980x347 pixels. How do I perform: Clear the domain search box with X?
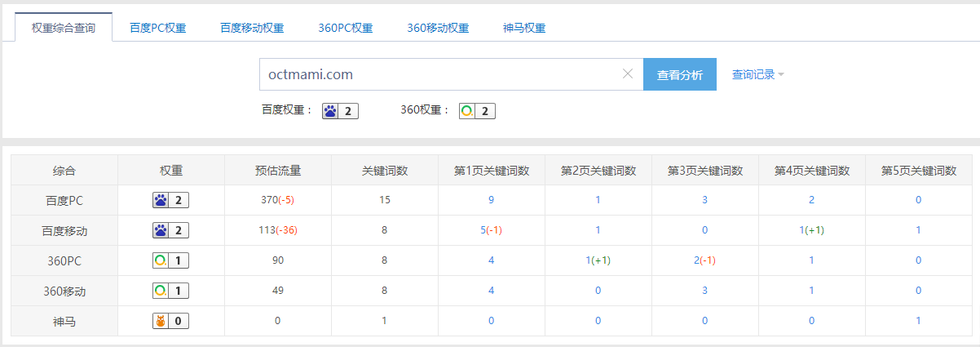pos(628,74)
